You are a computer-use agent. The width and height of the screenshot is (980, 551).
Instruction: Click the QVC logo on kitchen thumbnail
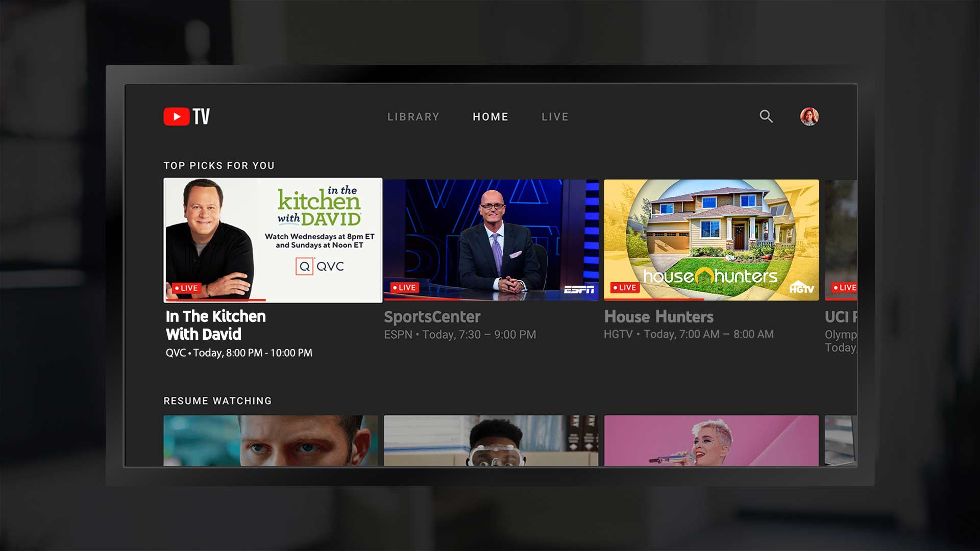click(320, 266)
